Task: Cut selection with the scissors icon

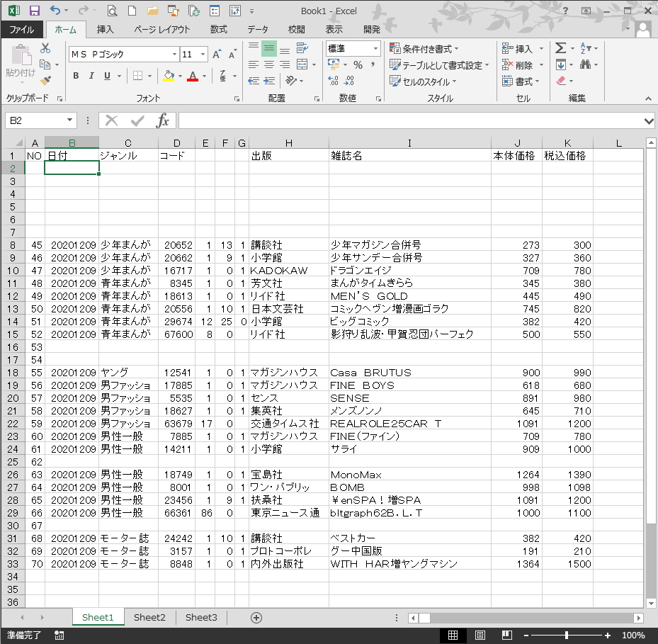Action: tap(45, 48)
